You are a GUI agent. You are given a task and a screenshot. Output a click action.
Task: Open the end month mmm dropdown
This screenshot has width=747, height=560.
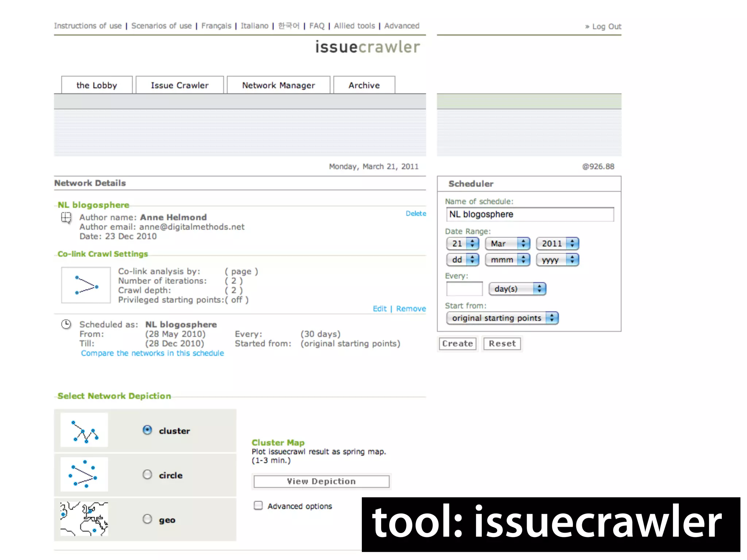coord(507,260)
